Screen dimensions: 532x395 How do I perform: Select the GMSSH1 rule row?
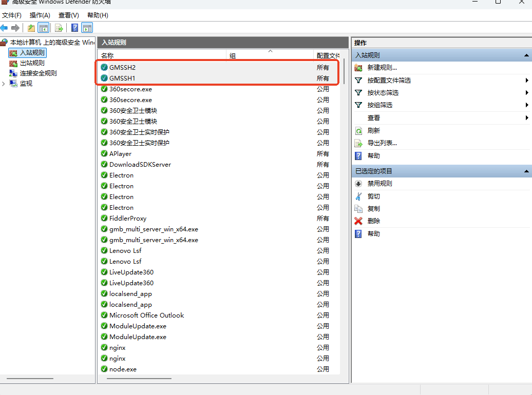tap(219, 78)
